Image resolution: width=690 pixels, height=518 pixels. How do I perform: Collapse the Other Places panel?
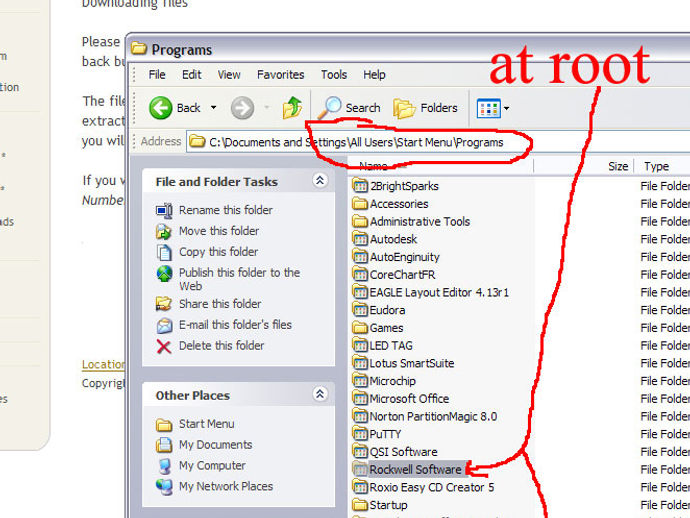tap(320, 394)
